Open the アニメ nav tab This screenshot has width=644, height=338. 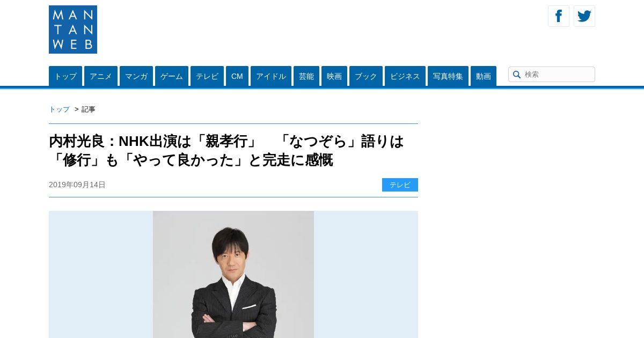tap(101, 76)
